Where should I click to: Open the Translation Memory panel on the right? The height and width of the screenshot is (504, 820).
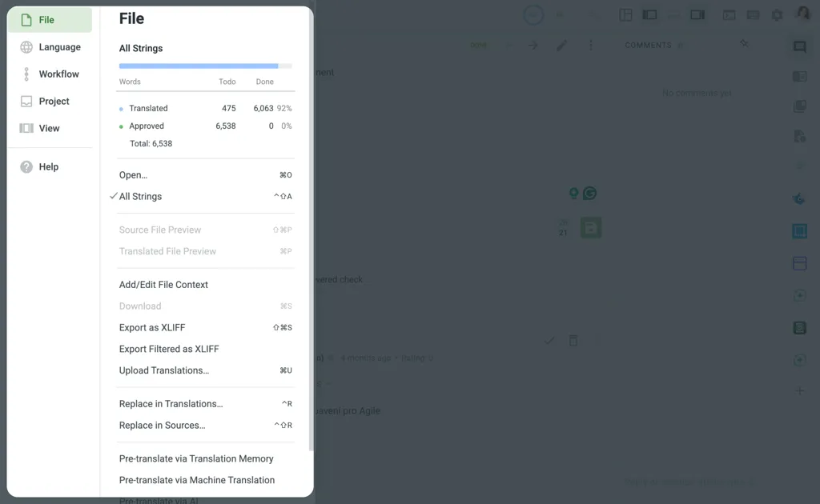[799, 76]
